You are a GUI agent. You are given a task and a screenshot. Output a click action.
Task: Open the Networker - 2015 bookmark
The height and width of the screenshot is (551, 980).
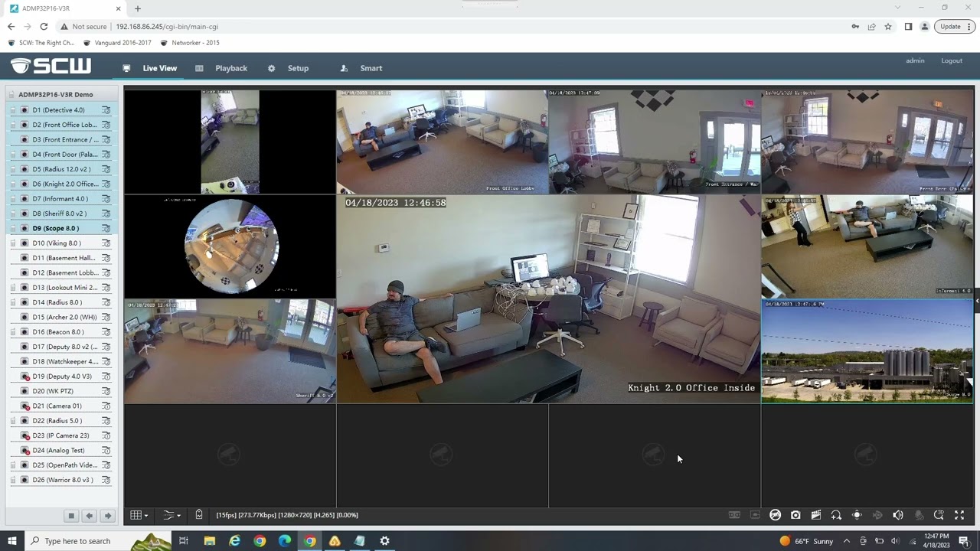189,43
